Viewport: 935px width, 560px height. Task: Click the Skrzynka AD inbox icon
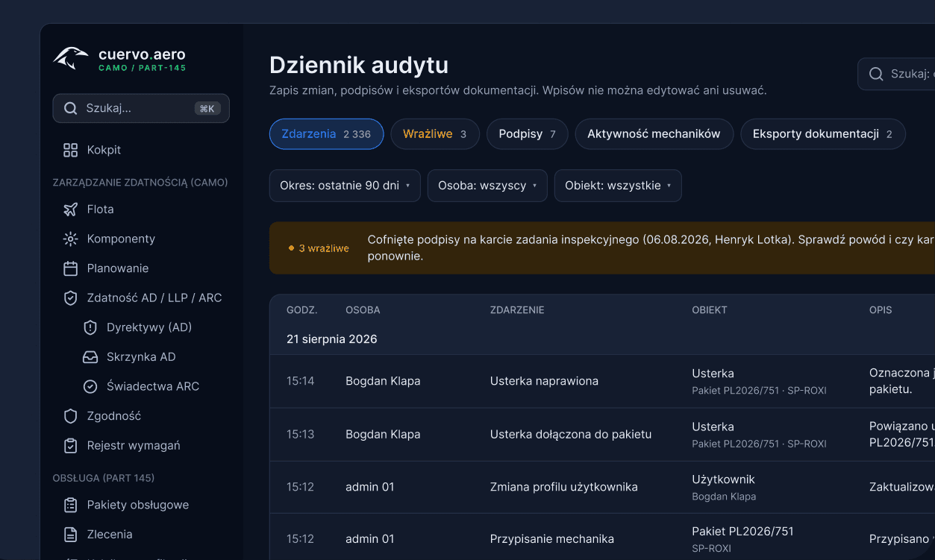tap(90, 357)
